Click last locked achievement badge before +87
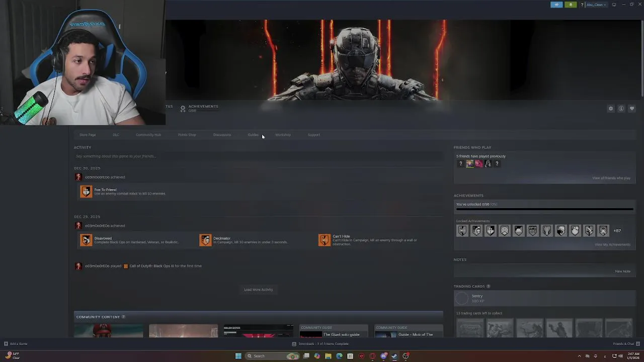The width and height of the screenshot is (644, 362). coord(603,231)
